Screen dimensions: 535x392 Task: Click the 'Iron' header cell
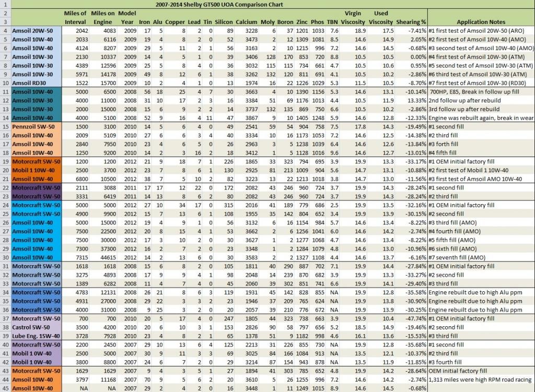click(x=144, y=22)
